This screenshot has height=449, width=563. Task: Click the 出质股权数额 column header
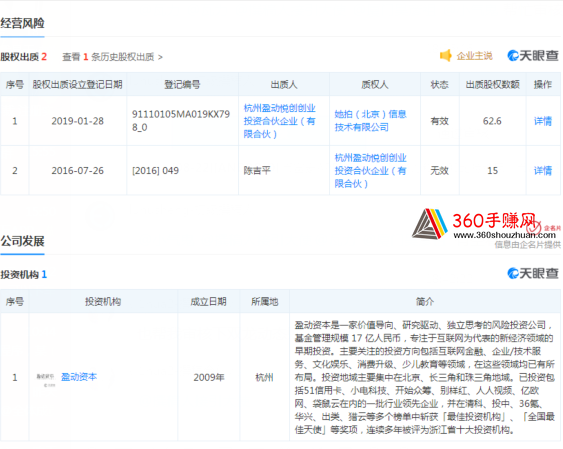pos(492,84)
